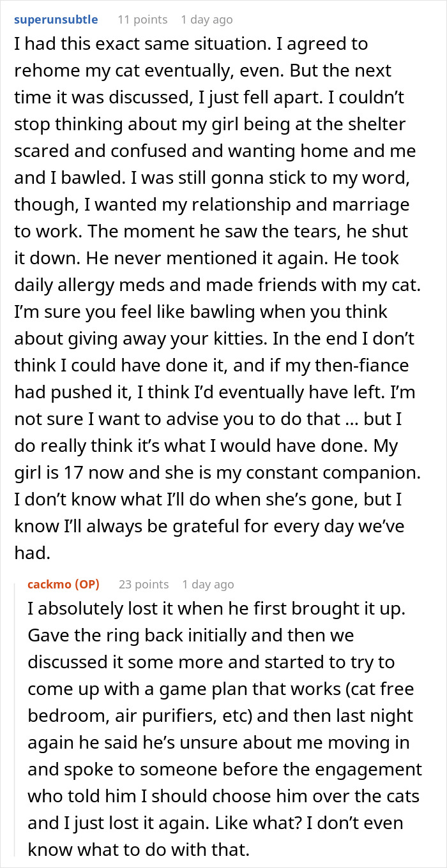This screenshot has width=447, height=868.
Task: Click the "23 points" score on cackmo's reply
Action: point(143,584)
